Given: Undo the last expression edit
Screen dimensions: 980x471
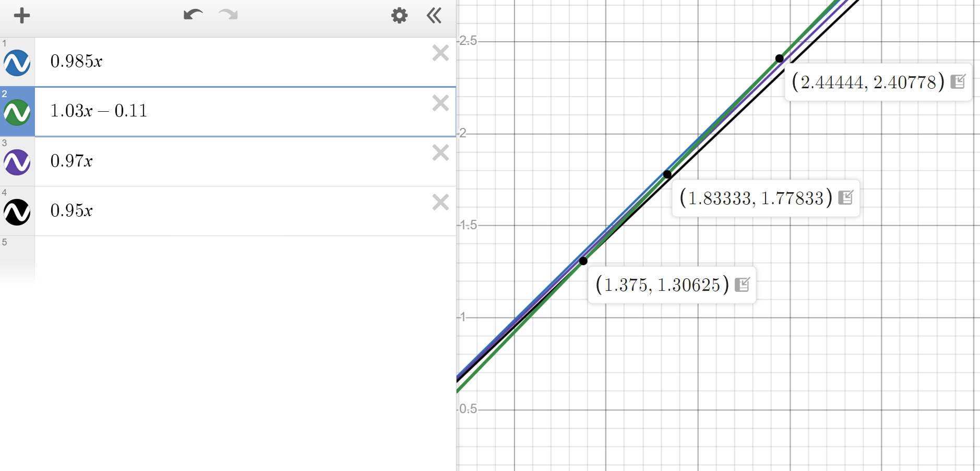Looking at the screenshot, I should tap(193, 15).
